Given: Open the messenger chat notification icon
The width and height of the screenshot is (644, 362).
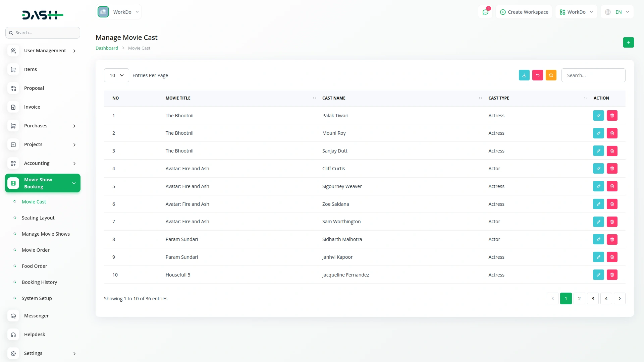Looking at the screenshot, I should click(485, 12).
